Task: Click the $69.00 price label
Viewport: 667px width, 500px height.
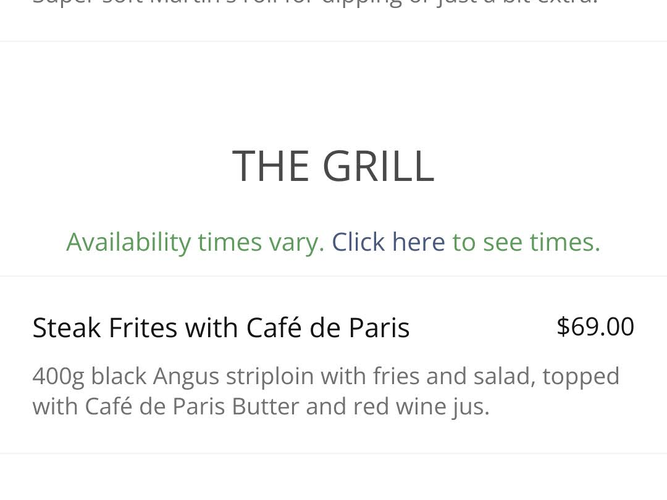Action: 595,327
